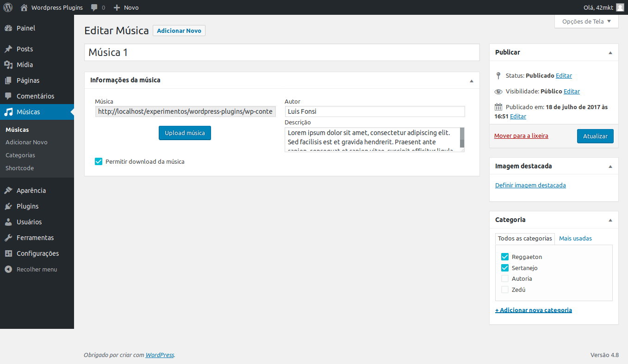
Task: Click the Posts pushpin icon
Action: pyautogui.click(x=8, y=49)
